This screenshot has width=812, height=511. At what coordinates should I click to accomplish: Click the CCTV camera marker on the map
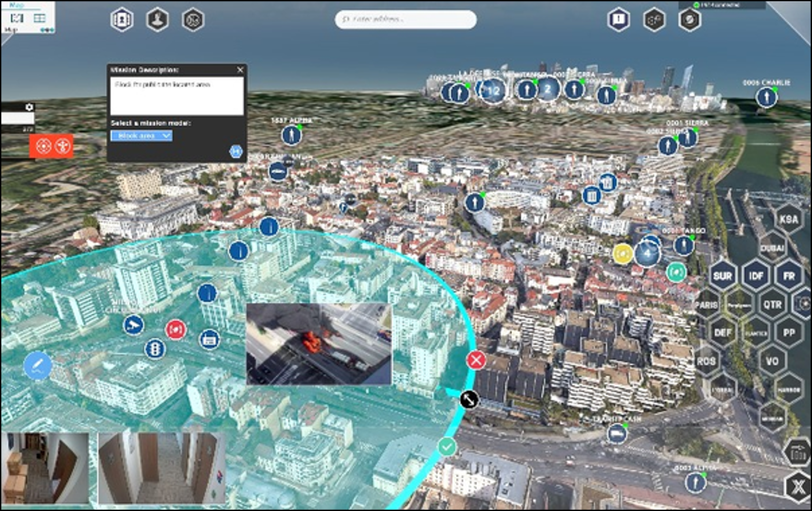coord(133,325)
